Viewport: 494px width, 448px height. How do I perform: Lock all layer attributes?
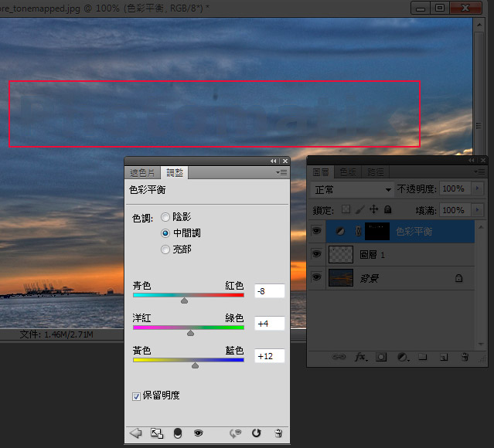(x=388, y=209)
